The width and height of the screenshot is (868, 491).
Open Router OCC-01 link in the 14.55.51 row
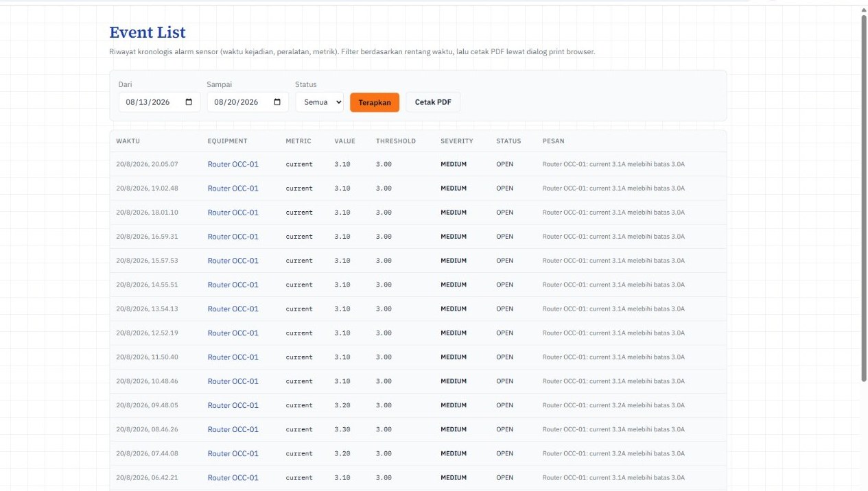click(x=233, y=285)
